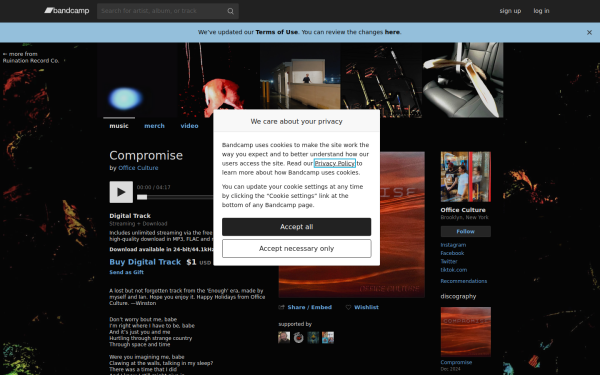Screen dimensions: 600x375
Task: Click the track progress slider handle
Action: pos(142,197)
